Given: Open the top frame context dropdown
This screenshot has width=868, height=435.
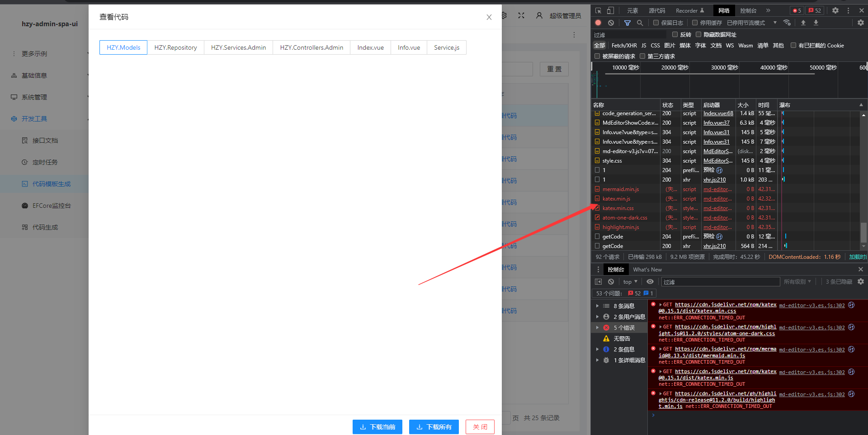Looking at the screenshot, I should (x=630, y=281).
